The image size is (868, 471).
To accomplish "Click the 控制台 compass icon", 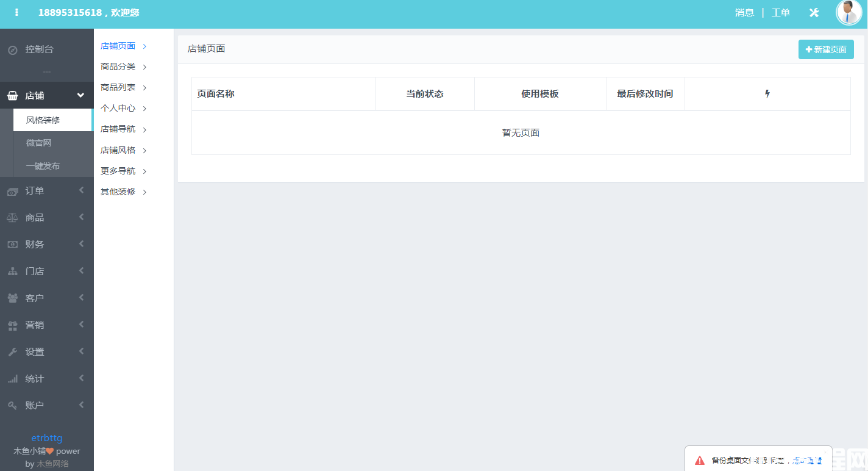I will coord(12,49).
